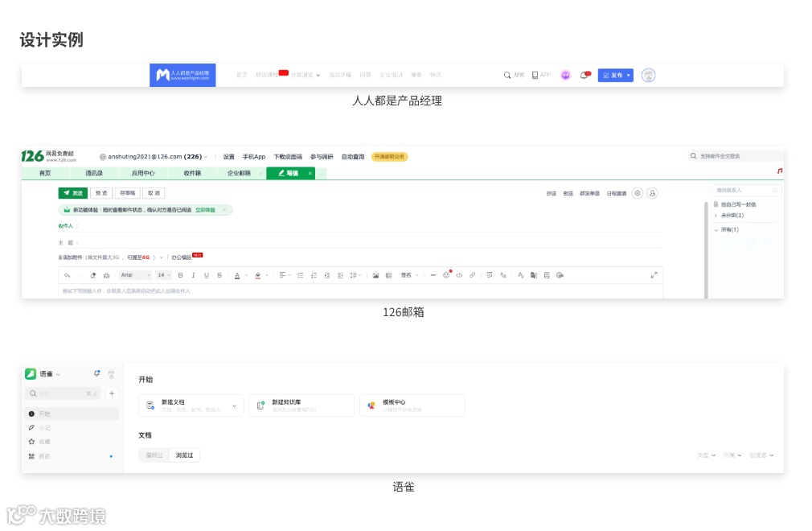
Task: Click the insert link chain icon
Action: coord(472,275)
